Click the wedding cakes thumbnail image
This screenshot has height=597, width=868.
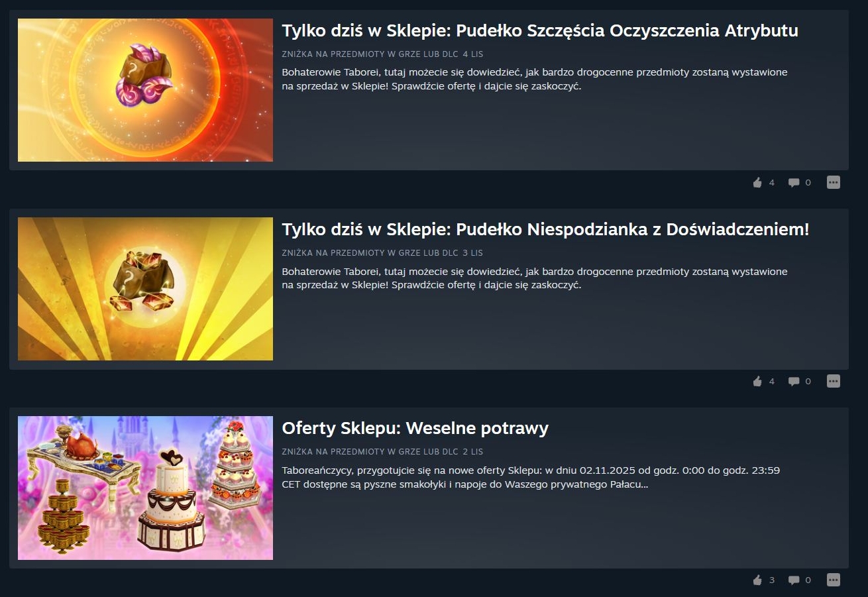(145, 488)
